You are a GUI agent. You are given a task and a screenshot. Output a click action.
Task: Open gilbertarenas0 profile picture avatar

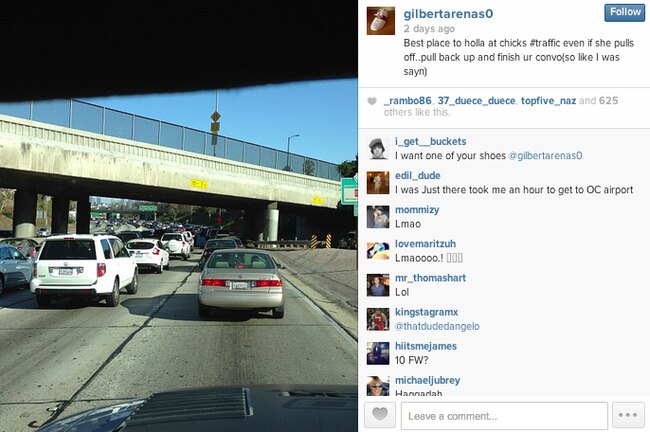point(381,21)
